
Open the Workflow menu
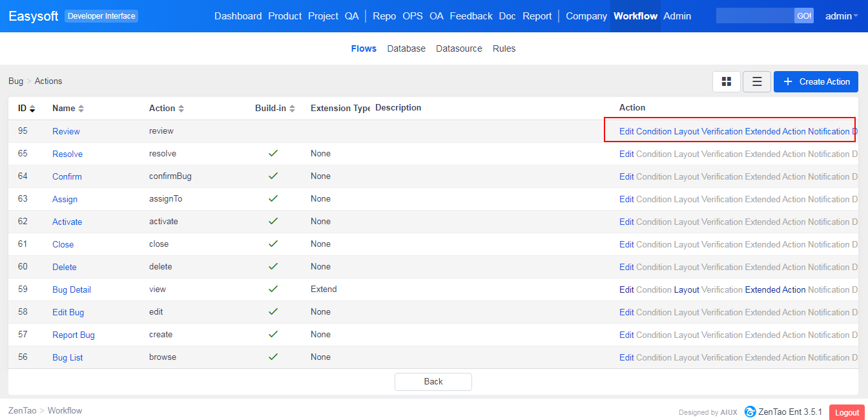coord(635,16)
